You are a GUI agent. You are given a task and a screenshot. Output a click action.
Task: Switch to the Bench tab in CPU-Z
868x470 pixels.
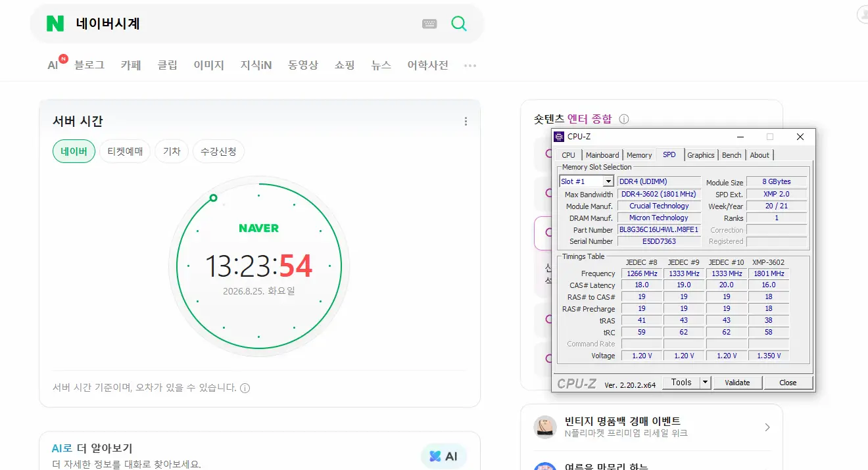(732, 155)
